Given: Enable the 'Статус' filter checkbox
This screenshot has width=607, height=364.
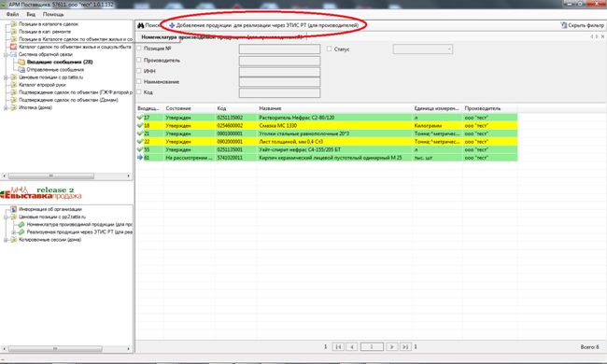Looking at the screenshot, I should (x=329, y=49).
